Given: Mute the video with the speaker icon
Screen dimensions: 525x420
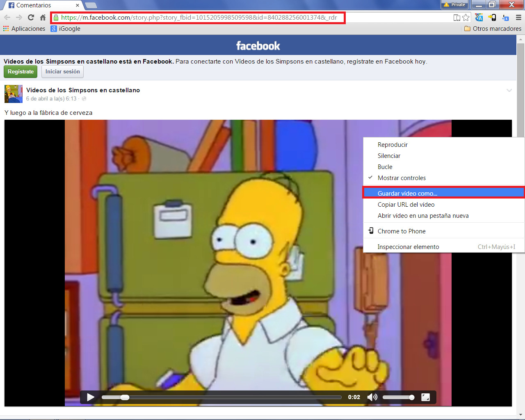Looking at the screenshot, I should (x=372, y=397).
